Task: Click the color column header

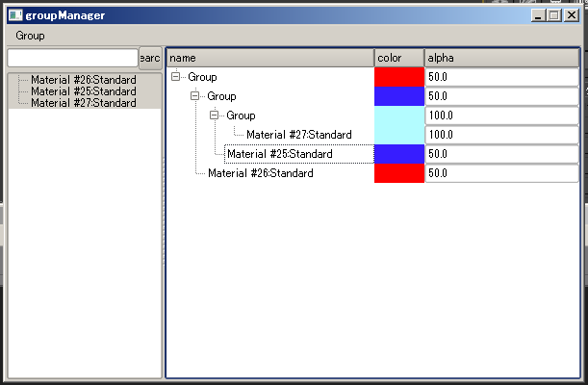Action: pos(399,58)
